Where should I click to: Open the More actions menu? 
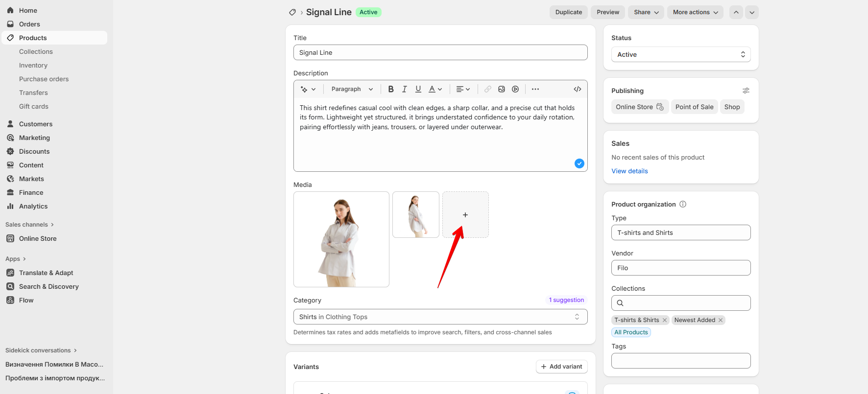click(x=695, y=12)
